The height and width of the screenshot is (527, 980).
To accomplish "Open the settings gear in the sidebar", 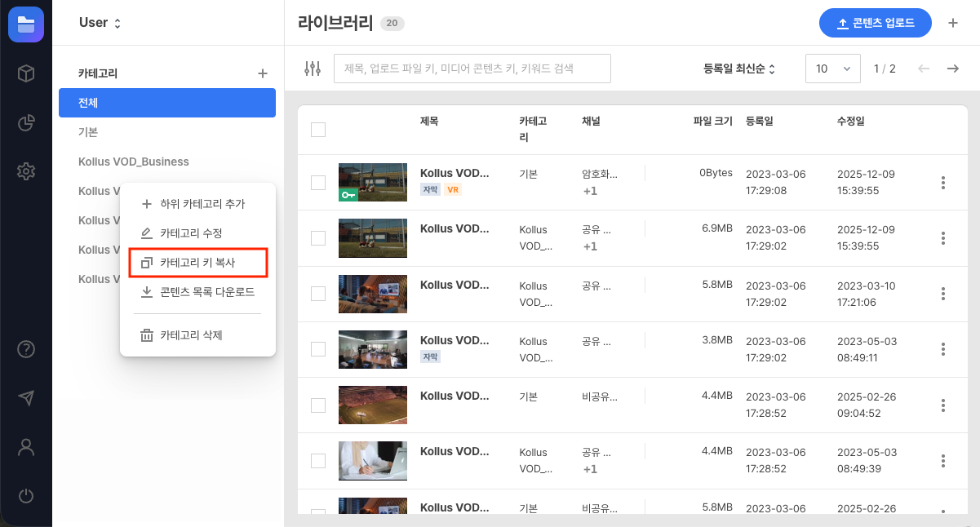I will click(x=25, y=170).
